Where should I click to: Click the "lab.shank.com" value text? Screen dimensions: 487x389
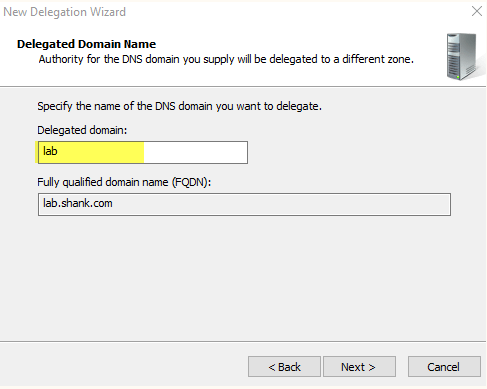78,203
